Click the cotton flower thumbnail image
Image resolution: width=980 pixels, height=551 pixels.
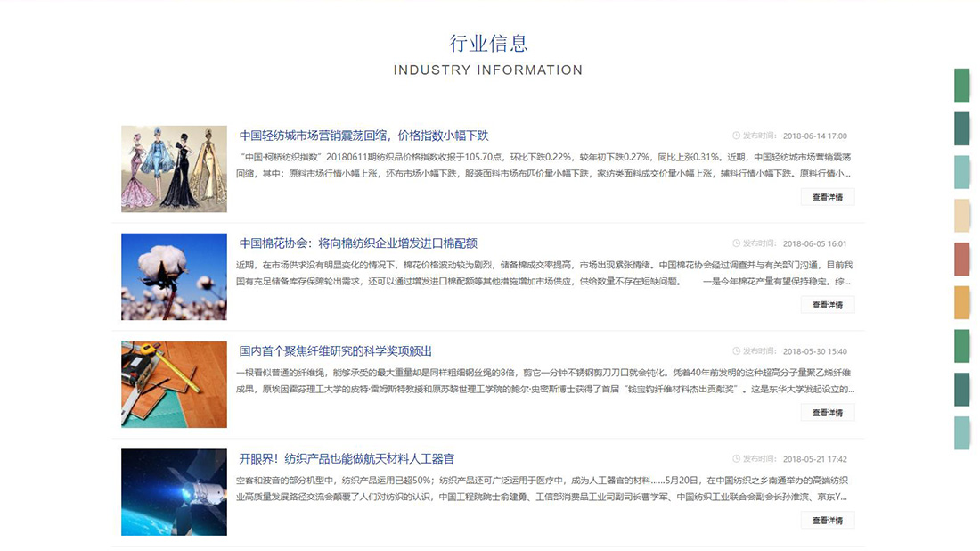coord(175,275)
